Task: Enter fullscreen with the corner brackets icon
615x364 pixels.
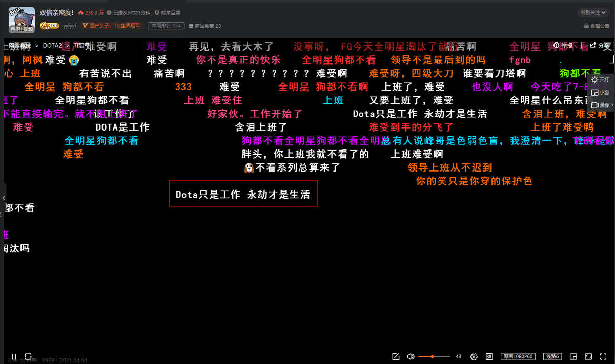Action: pos(604,356)
